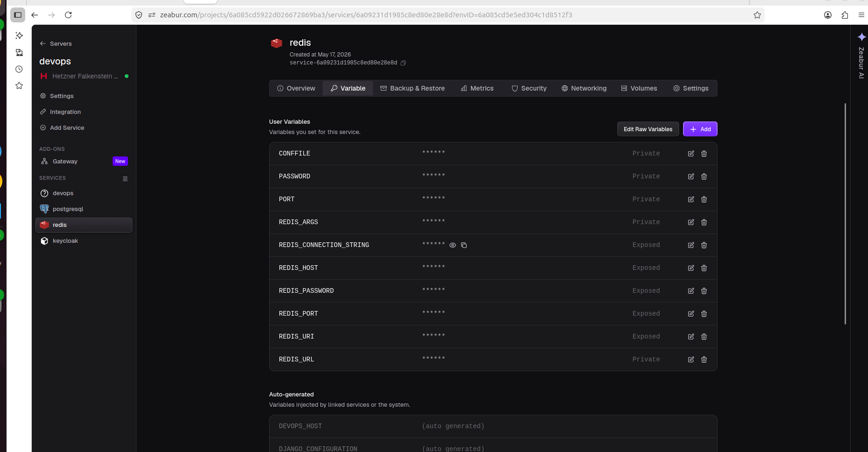Edit the REDIS_PASSWORD variable

[x=691, y=291]
